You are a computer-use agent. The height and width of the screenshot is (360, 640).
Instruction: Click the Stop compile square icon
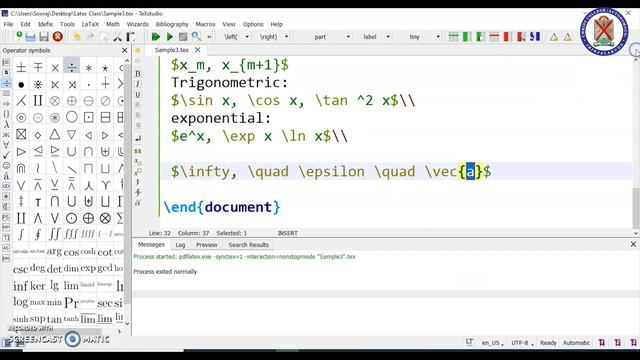click(183, 37)
